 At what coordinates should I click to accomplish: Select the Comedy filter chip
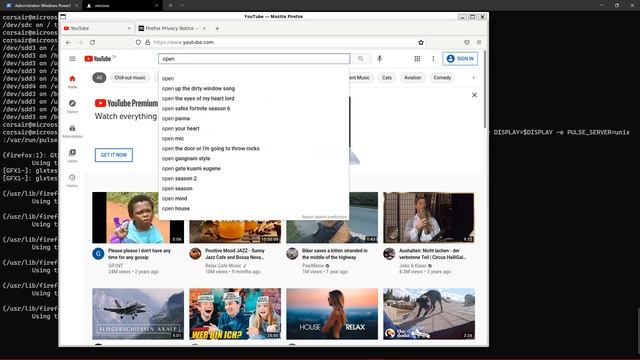442,78
